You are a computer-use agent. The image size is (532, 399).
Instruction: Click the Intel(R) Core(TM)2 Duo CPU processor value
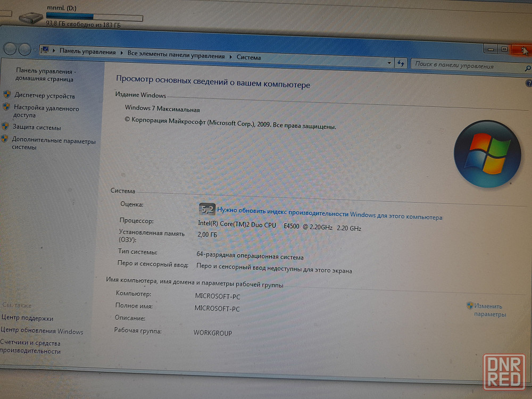[279, 226]
